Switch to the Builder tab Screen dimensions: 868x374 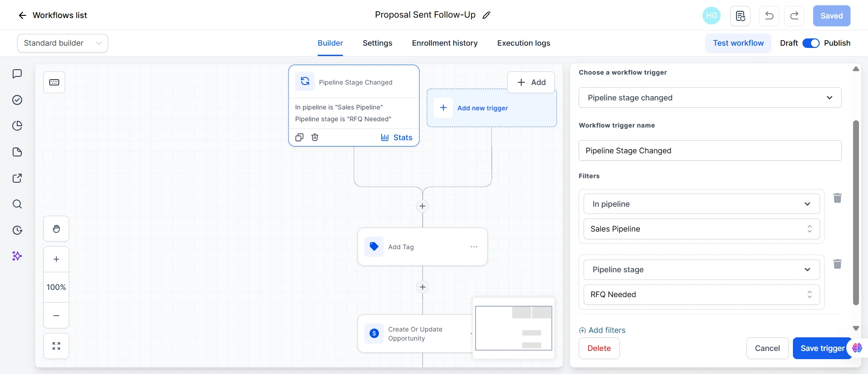[x=330, y=43]
